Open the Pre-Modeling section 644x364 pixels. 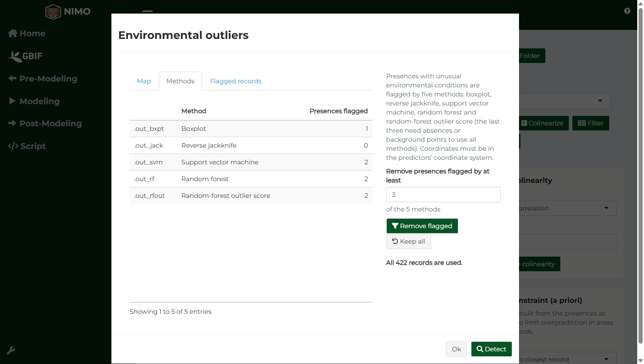43,79
